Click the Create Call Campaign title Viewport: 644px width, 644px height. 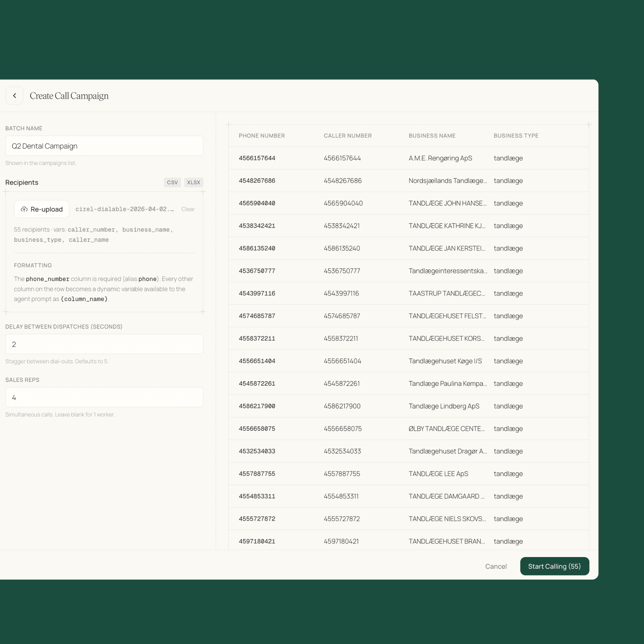69,96
